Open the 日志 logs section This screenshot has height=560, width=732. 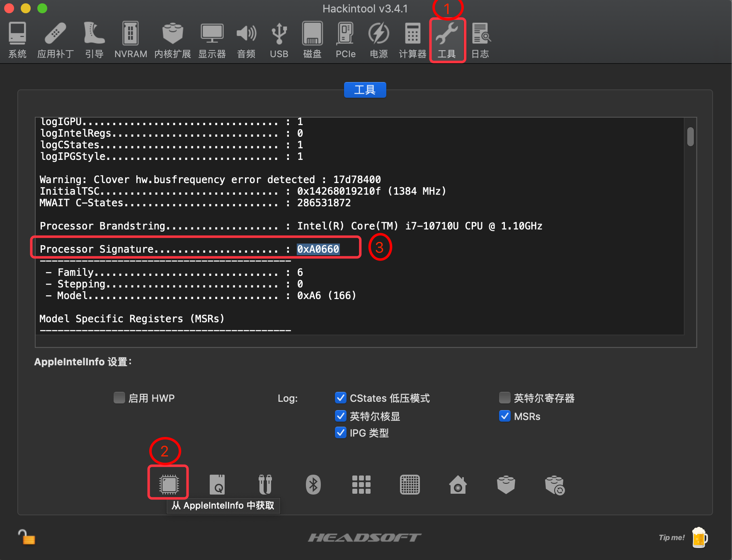pyautogui.click(x=481, y=40)
